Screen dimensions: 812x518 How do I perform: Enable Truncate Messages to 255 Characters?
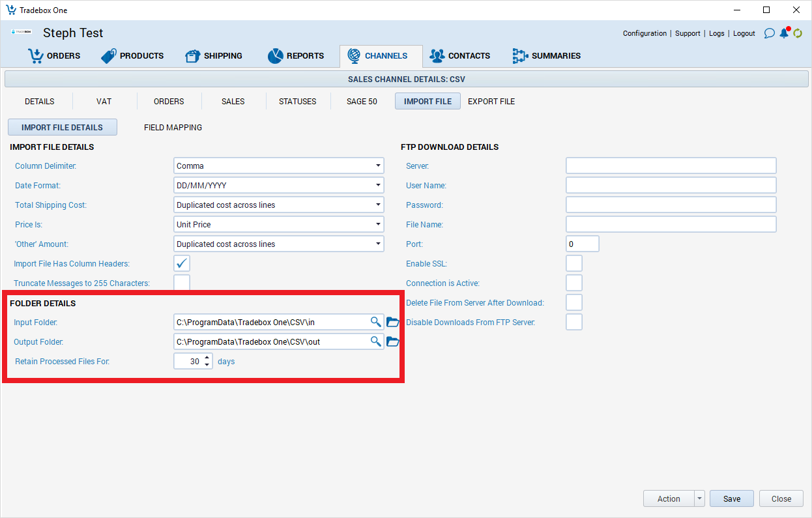(182, 283)
